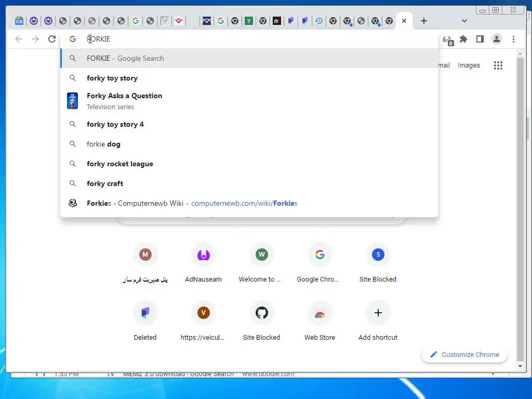Viewport: 532px width, 399px height.
Task: Expand the tab search chevron
Action: (x=464, y=21)
